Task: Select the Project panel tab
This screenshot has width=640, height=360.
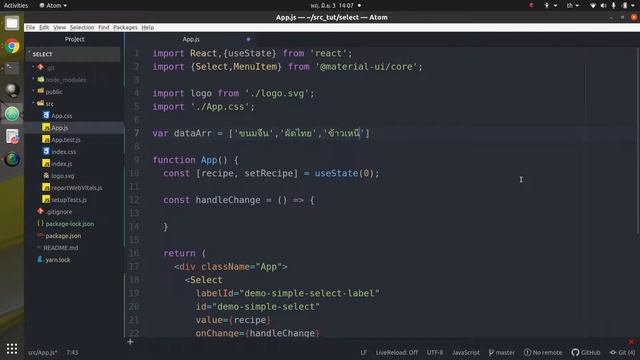Action: pyautogui.click(x=74, y=39)
